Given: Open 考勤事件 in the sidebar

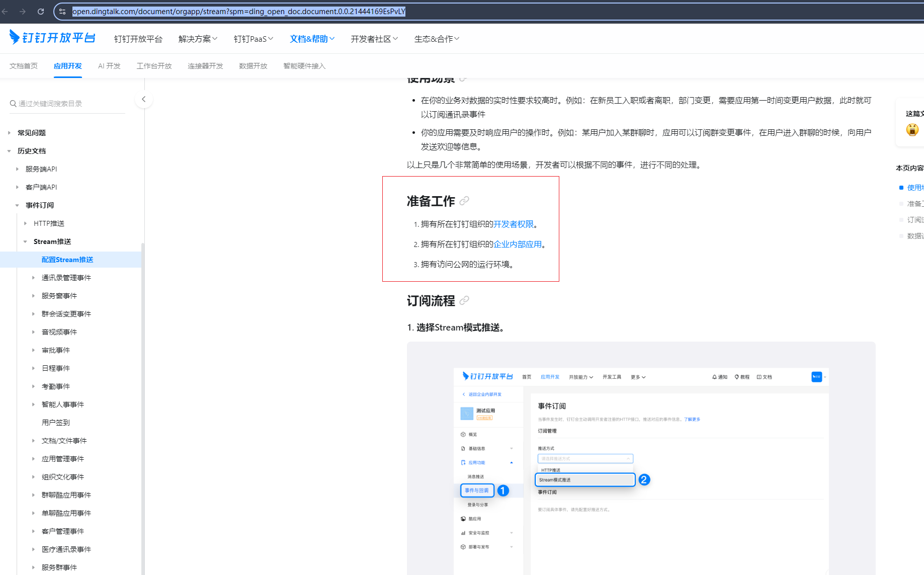Looking at the screenshot, I should pyautogui.click(x=56, y=386).
